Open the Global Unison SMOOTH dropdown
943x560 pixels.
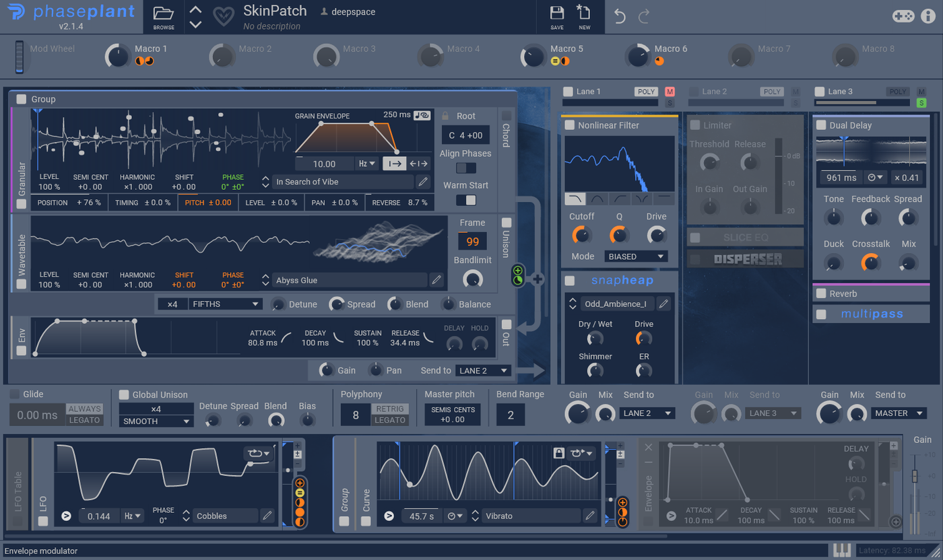[x=156, y=421]
